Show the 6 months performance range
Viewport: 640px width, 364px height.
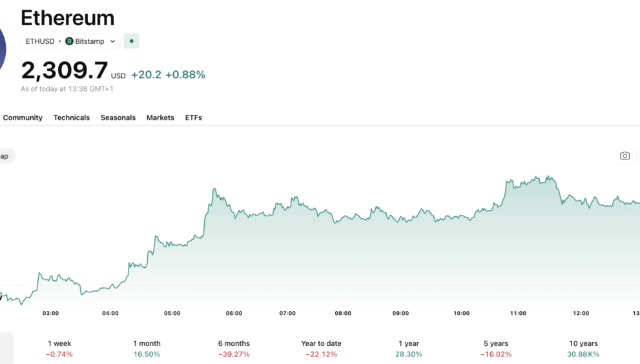tap(234, 349)
